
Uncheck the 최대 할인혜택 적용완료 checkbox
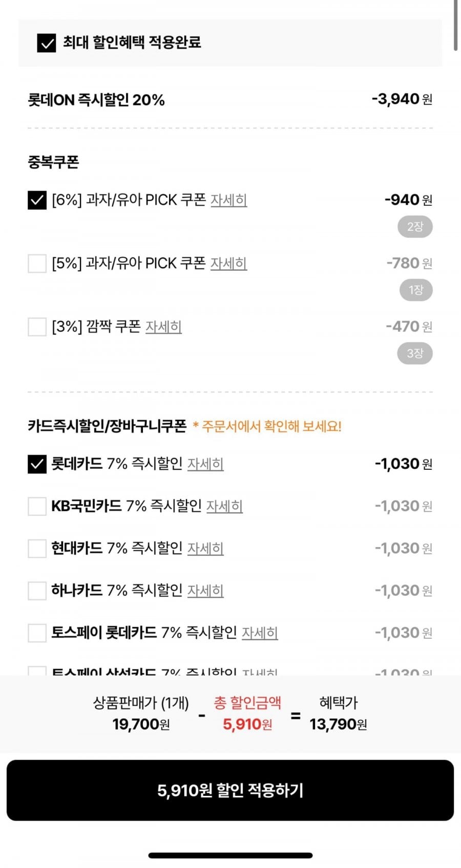pos(47,43)
